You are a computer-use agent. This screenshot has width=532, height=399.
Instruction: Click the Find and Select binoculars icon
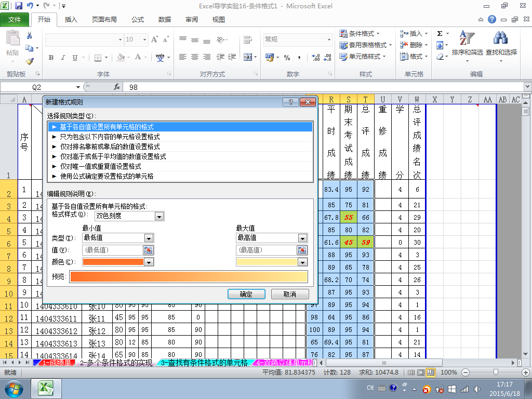pos(501,38)
